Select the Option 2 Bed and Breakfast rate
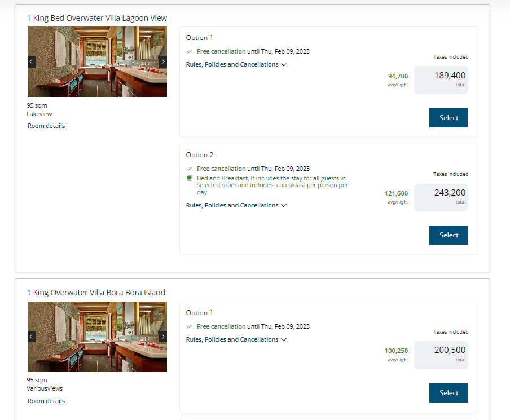 coord(448,235)
